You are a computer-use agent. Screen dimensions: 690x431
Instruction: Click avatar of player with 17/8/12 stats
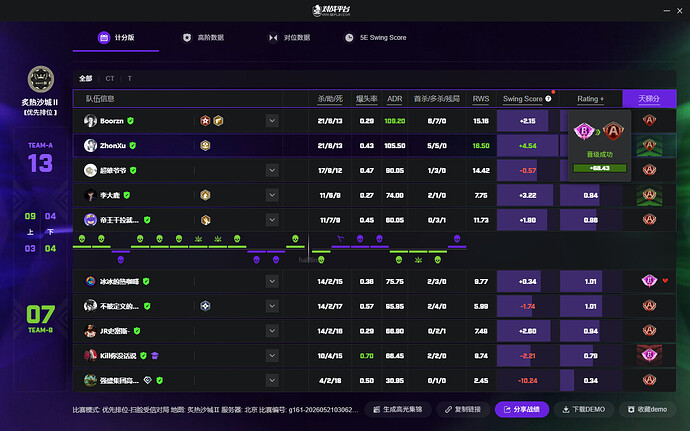(x=90, y=170)
